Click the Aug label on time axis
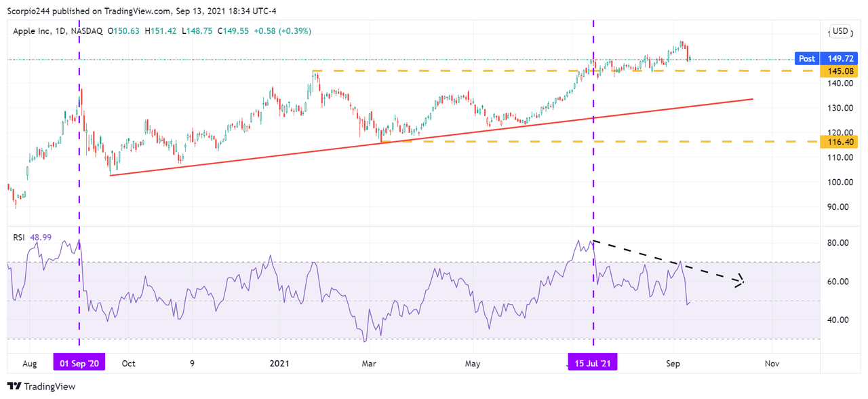 pos(31,364)
